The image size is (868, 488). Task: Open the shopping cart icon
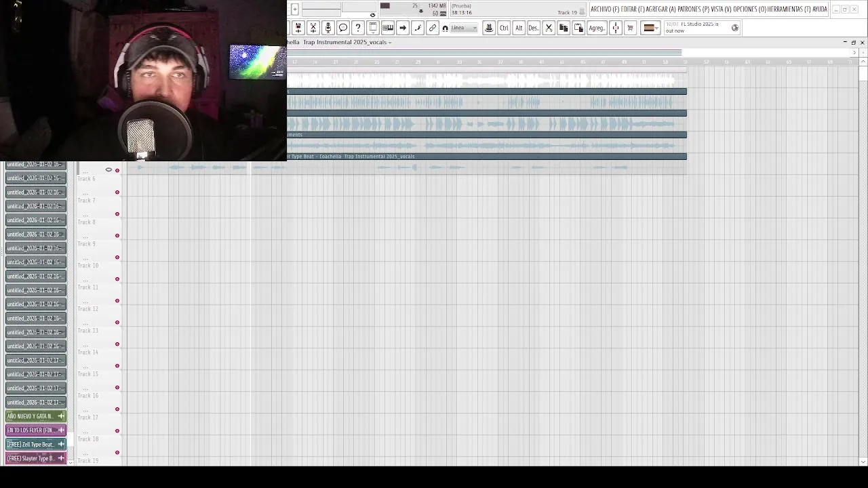(630, 28)
